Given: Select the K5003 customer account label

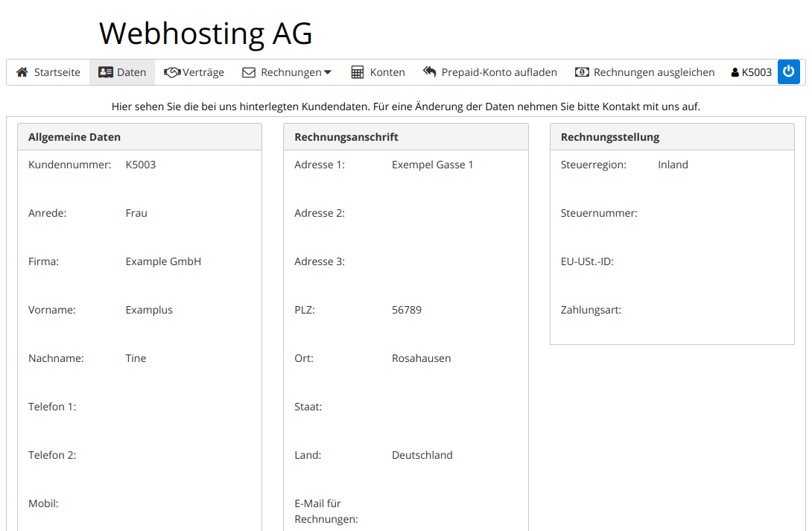Looking at the screenshot, I should tap(757, 72).
